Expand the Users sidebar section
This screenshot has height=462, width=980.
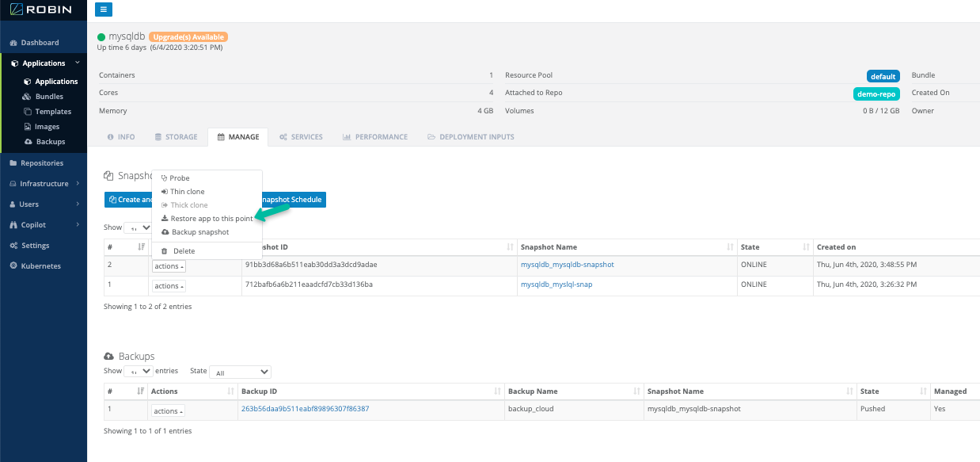tap(44, 204)
